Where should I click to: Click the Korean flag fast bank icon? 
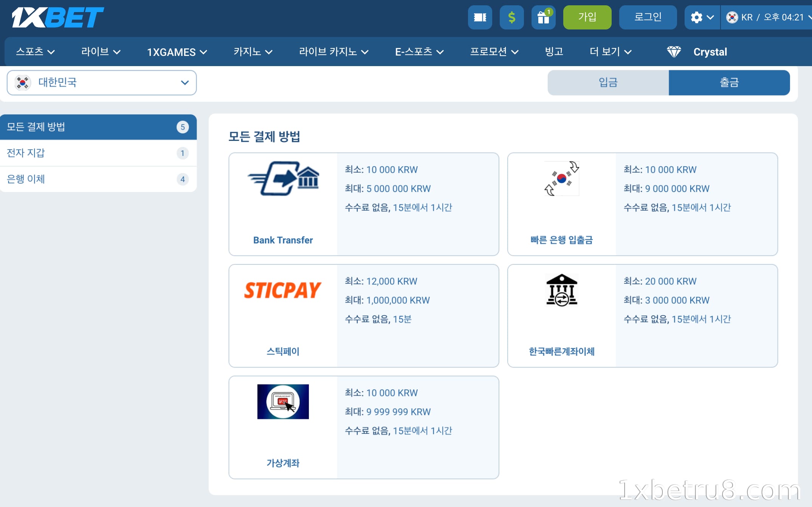[x=562, y=178]
